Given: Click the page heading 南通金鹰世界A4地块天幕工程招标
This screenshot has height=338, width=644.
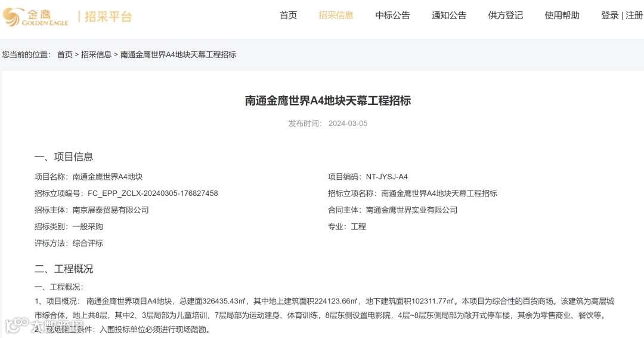Looking at the screenshot, I should coord(328,101).
